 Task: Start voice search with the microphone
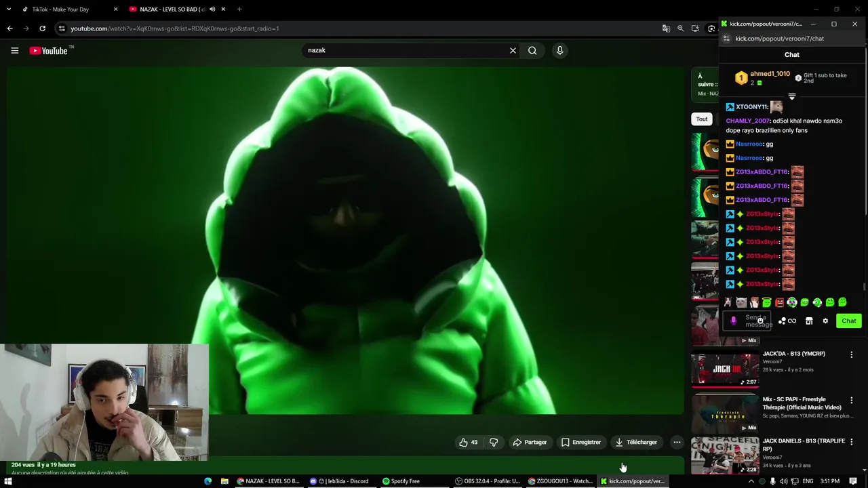click(x=559, y=50)
